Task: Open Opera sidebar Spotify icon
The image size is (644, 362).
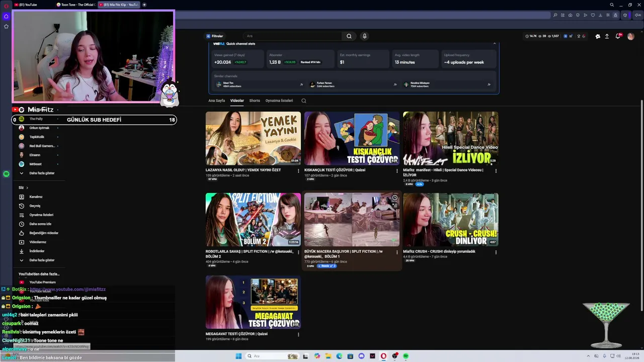Action: pyautogui.click(x=6, y=174)
